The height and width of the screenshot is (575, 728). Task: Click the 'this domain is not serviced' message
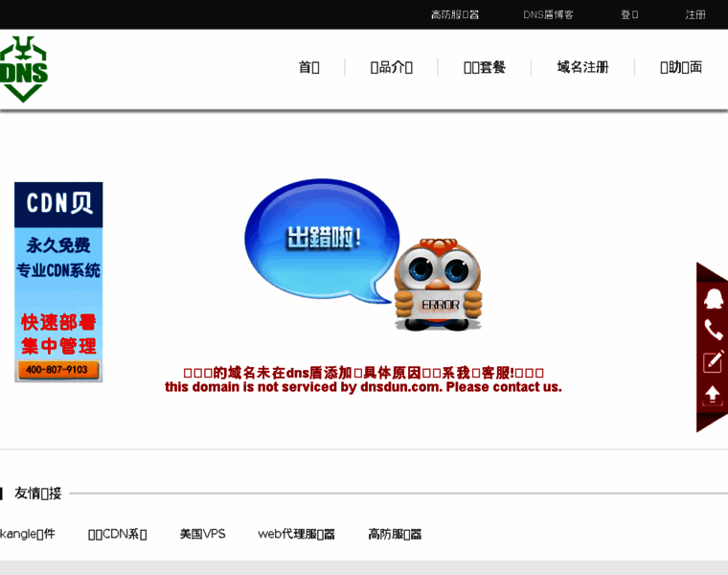(363, 387)
